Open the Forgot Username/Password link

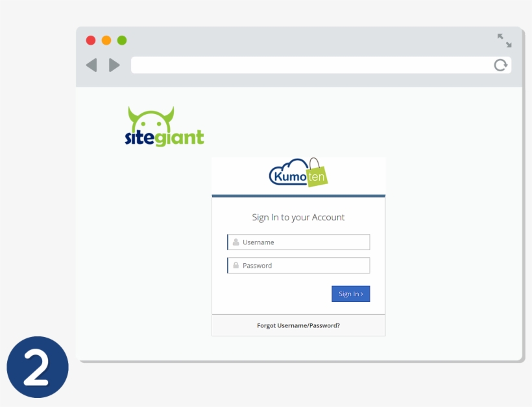click(298, 326)
